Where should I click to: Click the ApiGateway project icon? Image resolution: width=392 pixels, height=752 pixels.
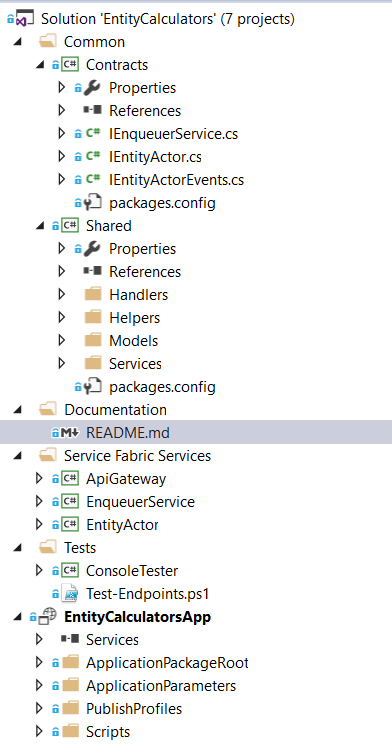(x=70, y=479)
